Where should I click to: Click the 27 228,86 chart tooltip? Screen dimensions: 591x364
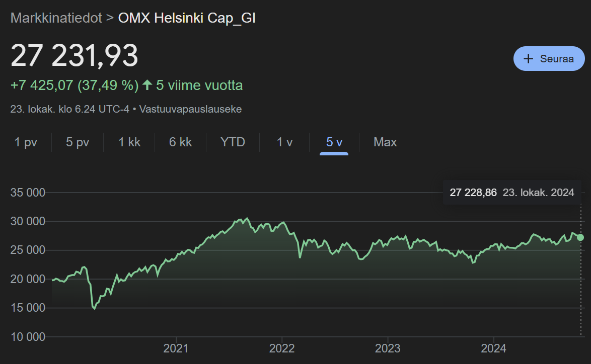pos(512,193)
